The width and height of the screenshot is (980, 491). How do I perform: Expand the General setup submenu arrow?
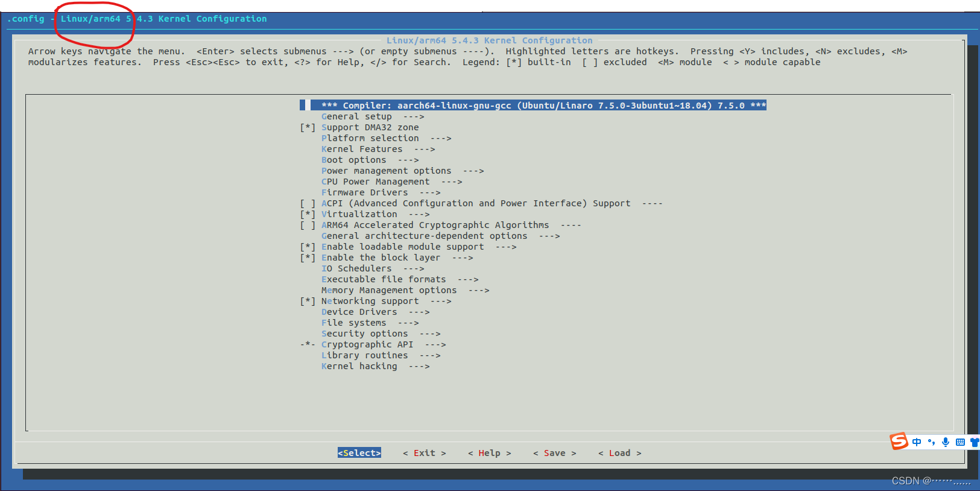tap(414, 116)
